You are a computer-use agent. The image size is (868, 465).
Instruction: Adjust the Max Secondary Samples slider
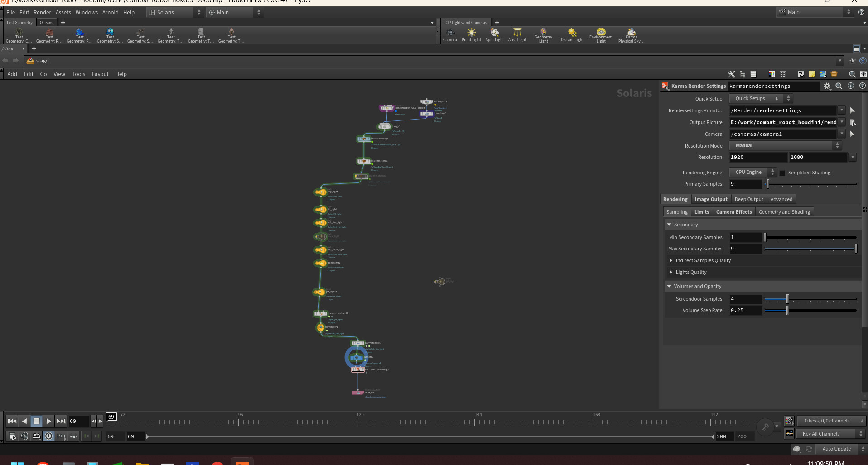[810, 249]
